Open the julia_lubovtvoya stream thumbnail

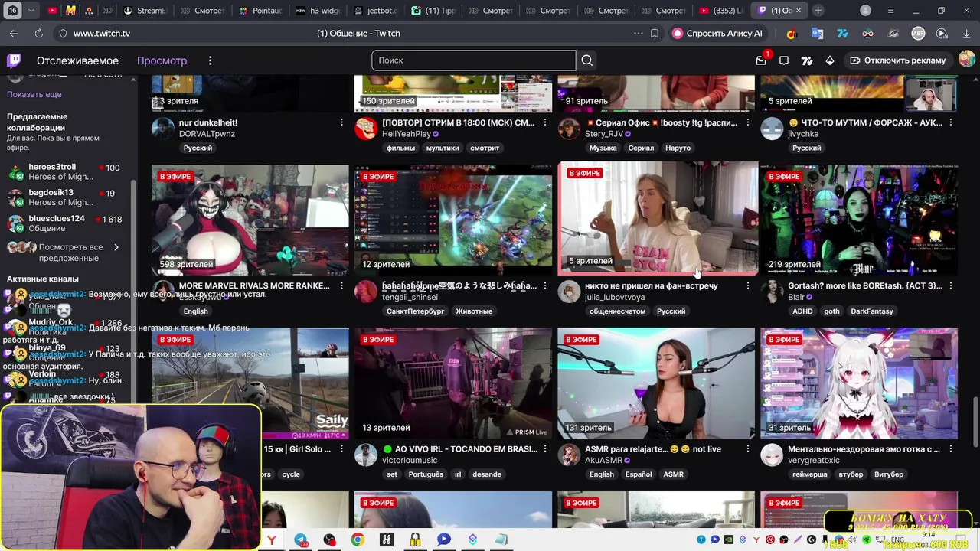(x=658, y=219)
